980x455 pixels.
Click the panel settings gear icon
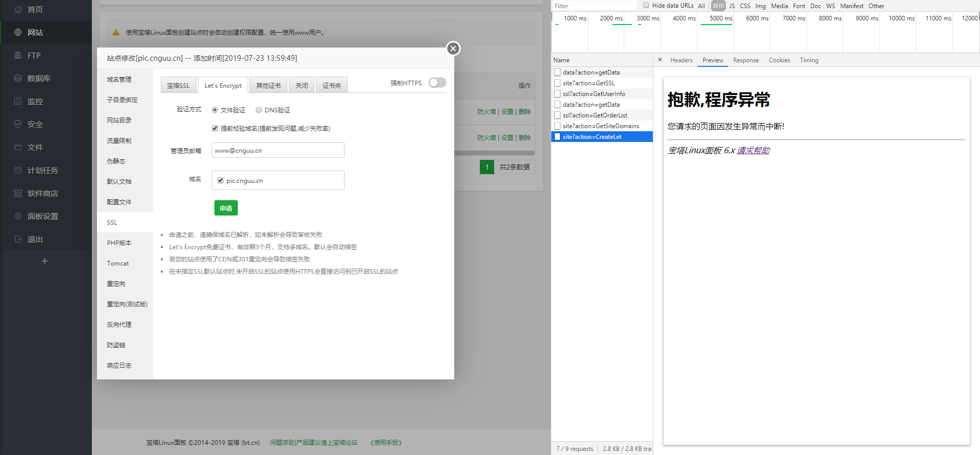(x=18, y=216)
